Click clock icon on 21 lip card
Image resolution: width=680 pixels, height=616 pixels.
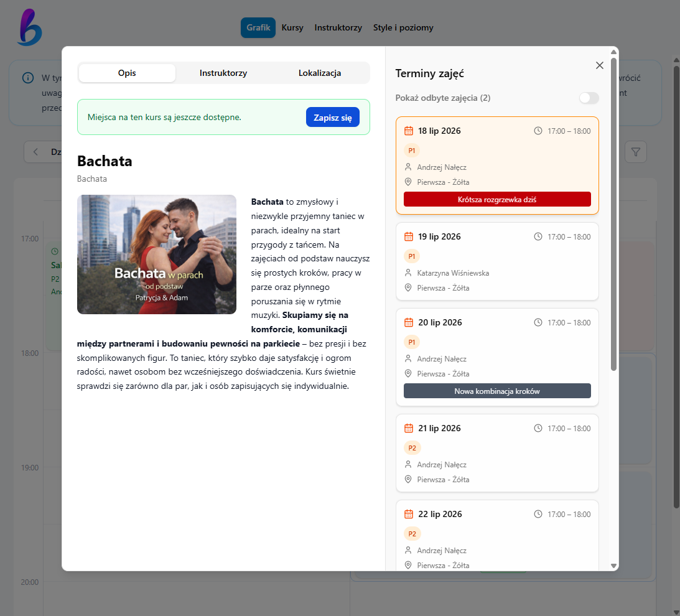tap(538, 429)
